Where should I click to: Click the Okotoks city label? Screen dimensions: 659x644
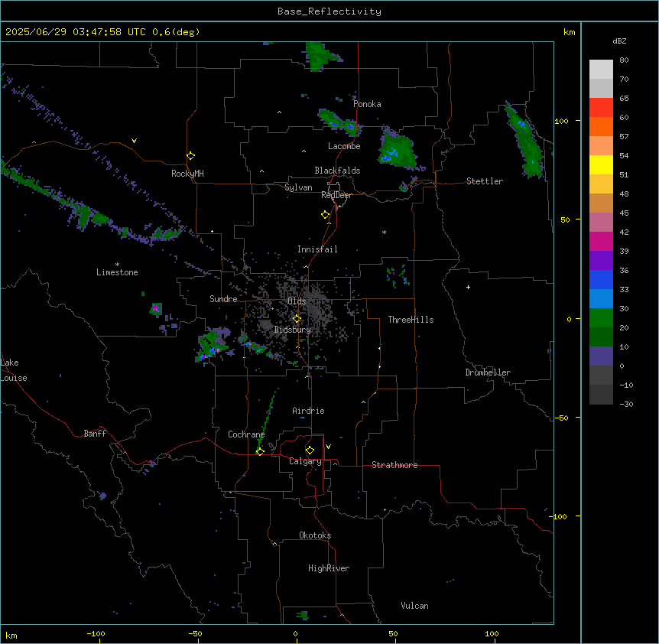[x=315, y=535]
